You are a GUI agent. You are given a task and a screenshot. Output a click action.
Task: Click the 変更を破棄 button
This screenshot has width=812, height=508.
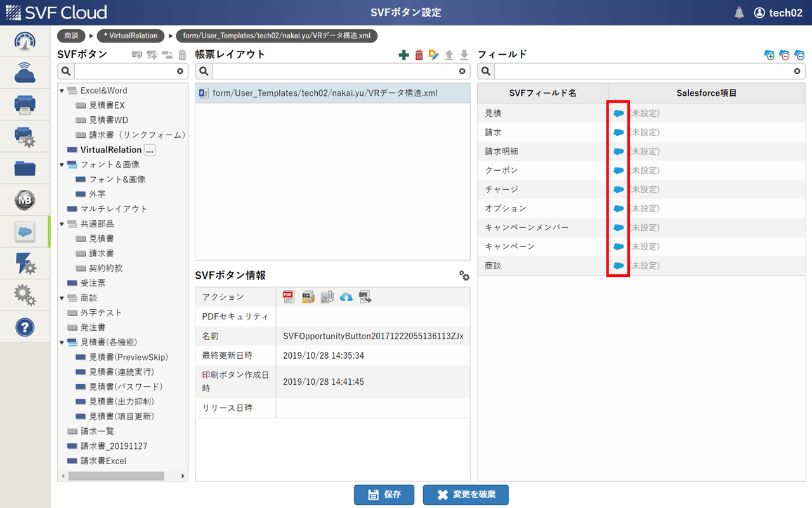(x=466, y=495)
